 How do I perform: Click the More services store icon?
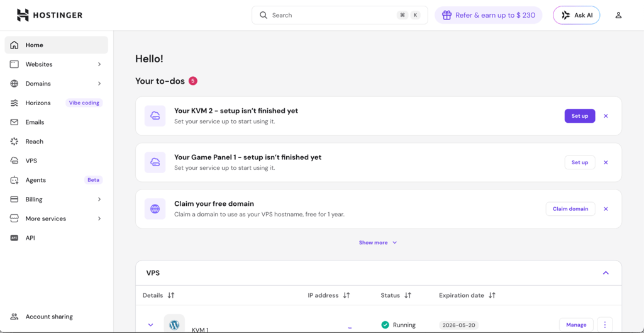(x=14, y=218)
